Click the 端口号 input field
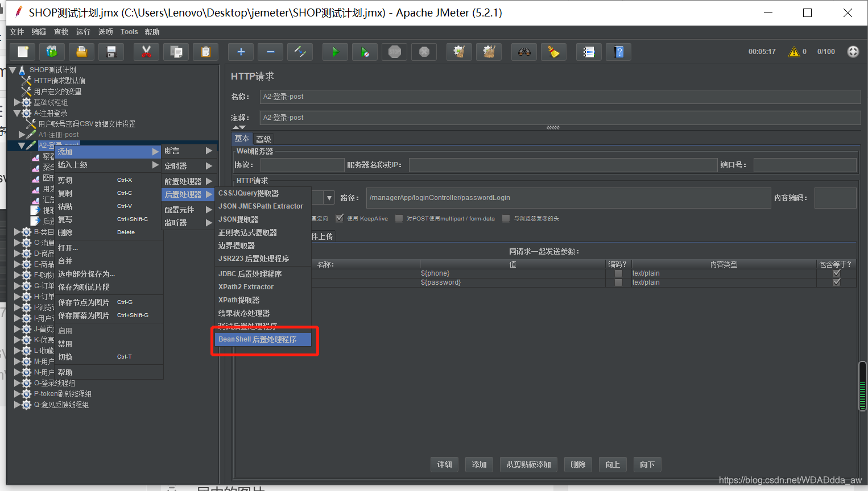Image resolution: width=868 pixels, height=491 pixels. [805, 165]
